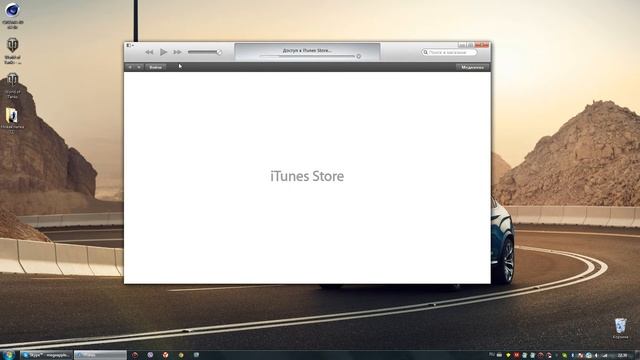
Task: Select top World of Tanks desktop icon
Action: (13, 51)
